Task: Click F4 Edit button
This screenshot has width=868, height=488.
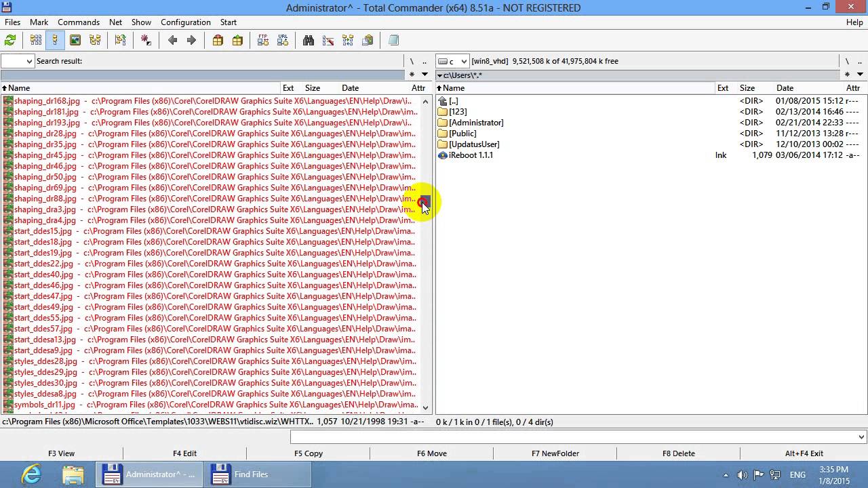Action: 184,453
